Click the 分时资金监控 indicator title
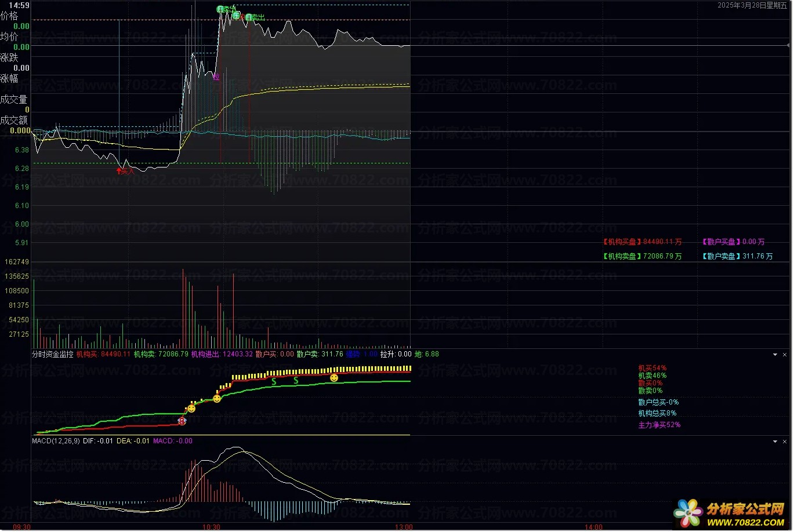The image size is (794, 532). tap(52, 354)
